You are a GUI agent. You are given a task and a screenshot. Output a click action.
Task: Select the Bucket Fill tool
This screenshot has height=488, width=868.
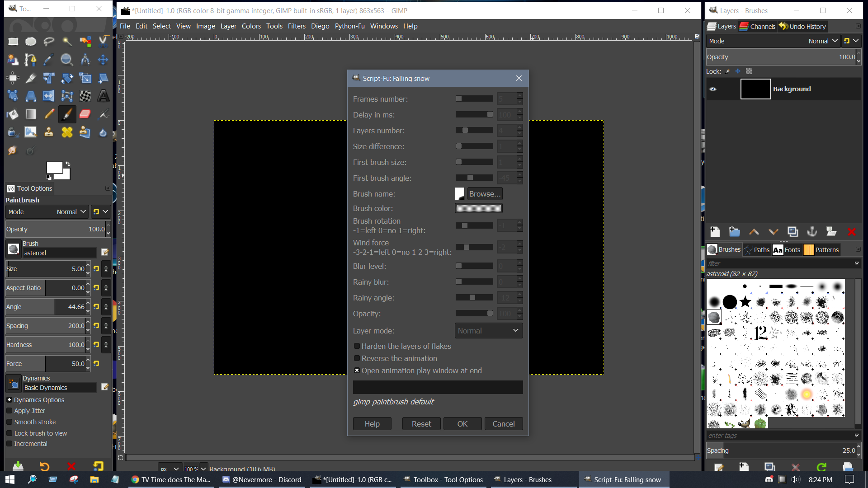(x=13, y=114)
